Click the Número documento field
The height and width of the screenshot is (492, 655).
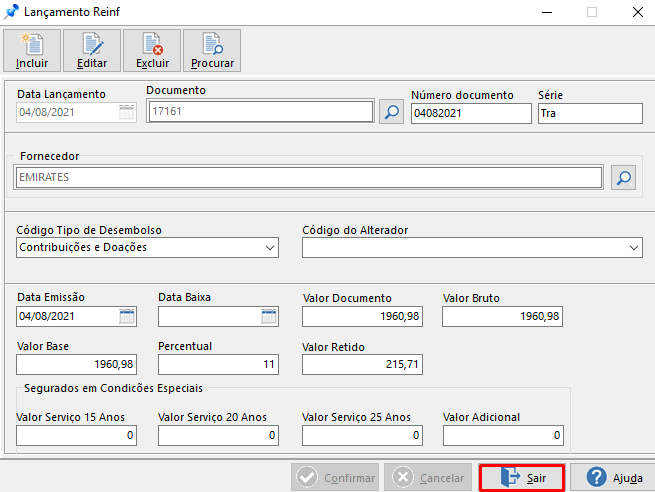pos(471,113)
